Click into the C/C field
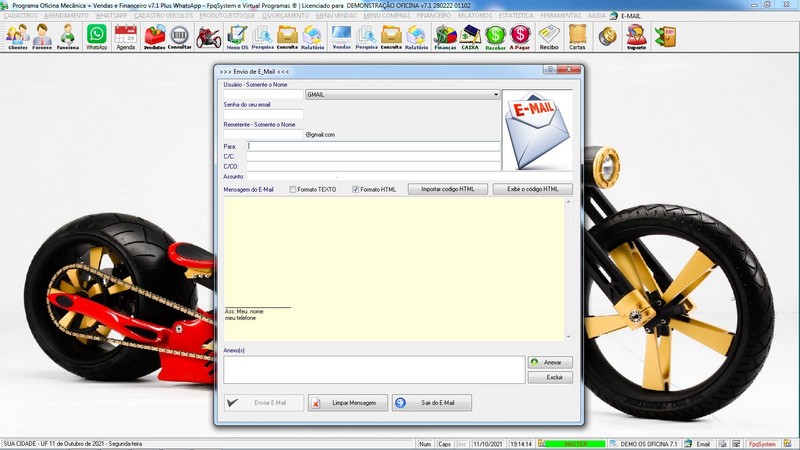The height and width of the screenshot is (450, 800). click(x=373, y=157)
